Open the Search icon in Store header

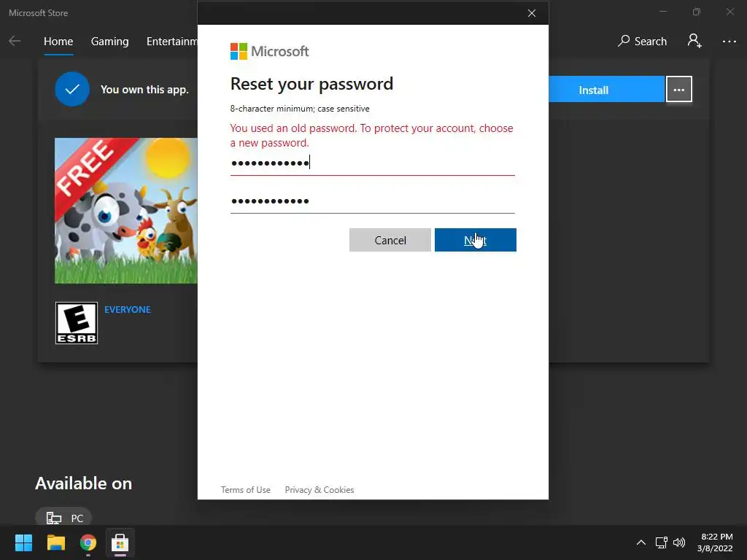(624, 41)
